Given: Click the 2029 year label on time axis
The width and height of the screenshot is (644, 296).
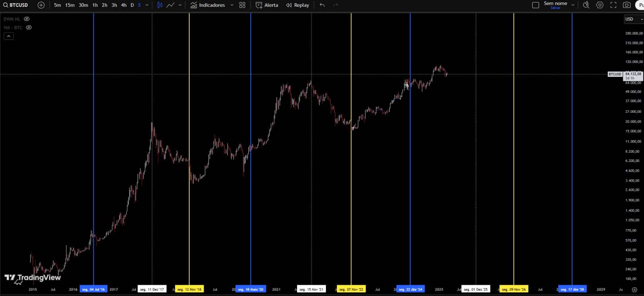Looking at the screenshot, I should [x=601, y=289].
